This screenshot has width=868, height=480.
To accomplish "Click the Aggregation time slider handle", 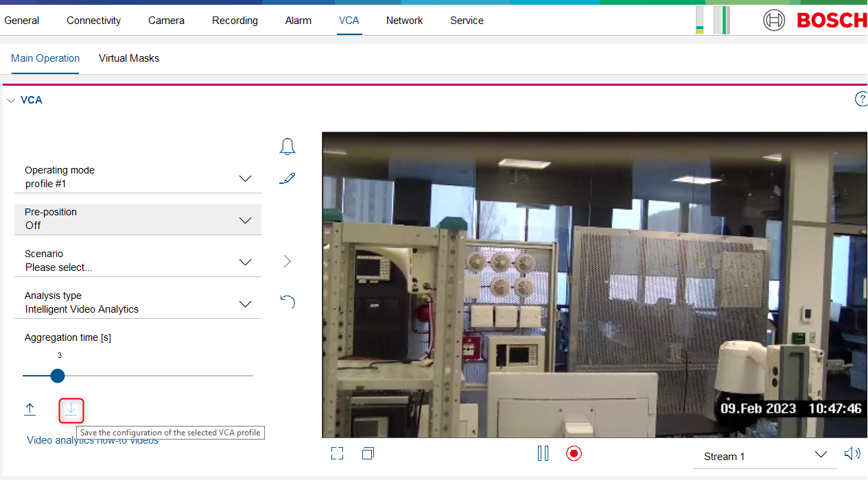I will (58, 376).
